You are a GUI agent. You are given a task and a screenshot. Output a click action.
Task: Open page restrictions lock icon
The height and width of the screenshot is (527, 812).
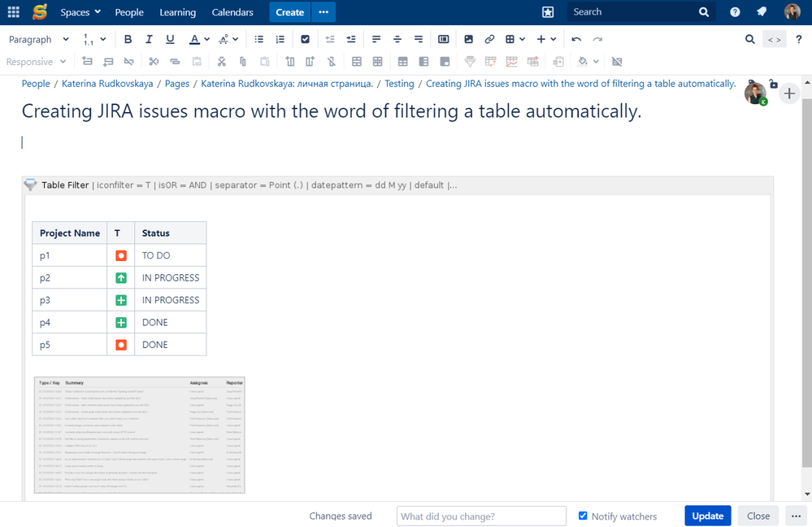773,84
